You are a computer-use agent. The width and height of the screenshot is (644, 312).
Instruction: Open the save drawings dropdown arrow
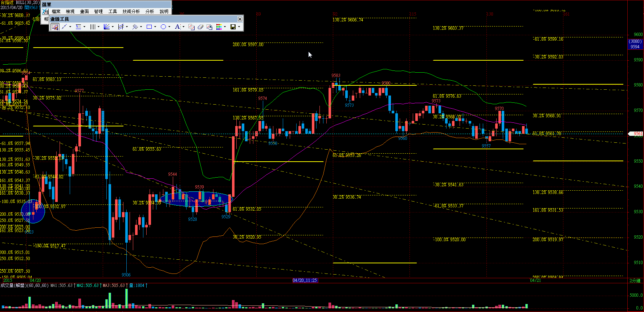point(239,27)
